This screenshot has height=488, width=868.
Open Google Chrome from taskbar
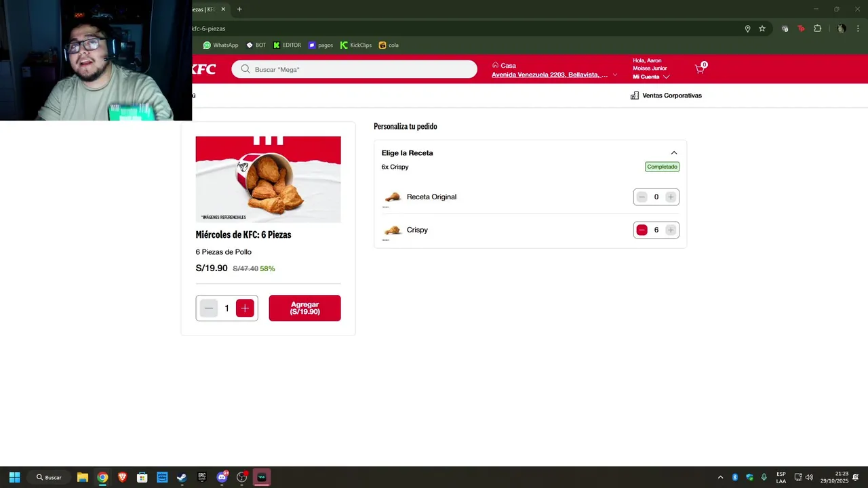click(x=102, y=477)
